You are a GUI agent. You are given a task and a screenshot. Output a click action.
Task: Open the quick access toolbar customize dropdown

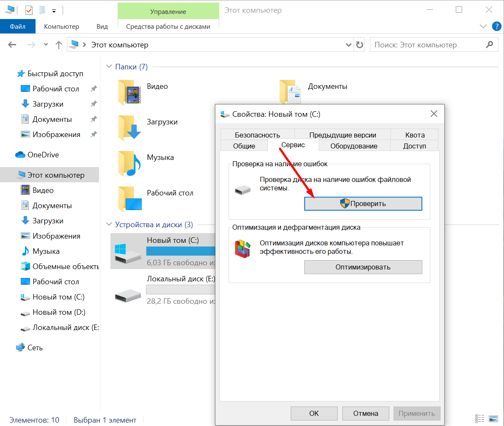[54, 11]
